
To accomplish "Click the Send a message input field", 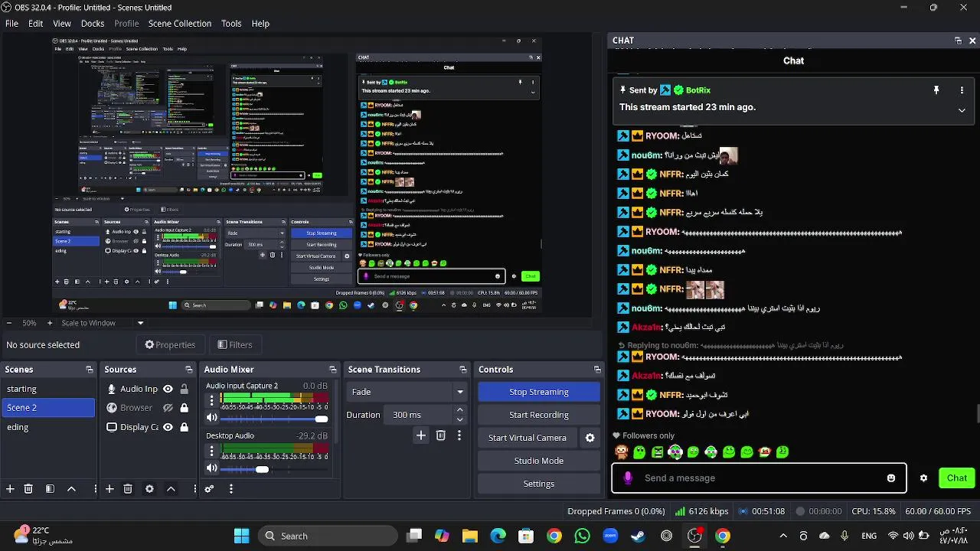I will coord(759,478).
